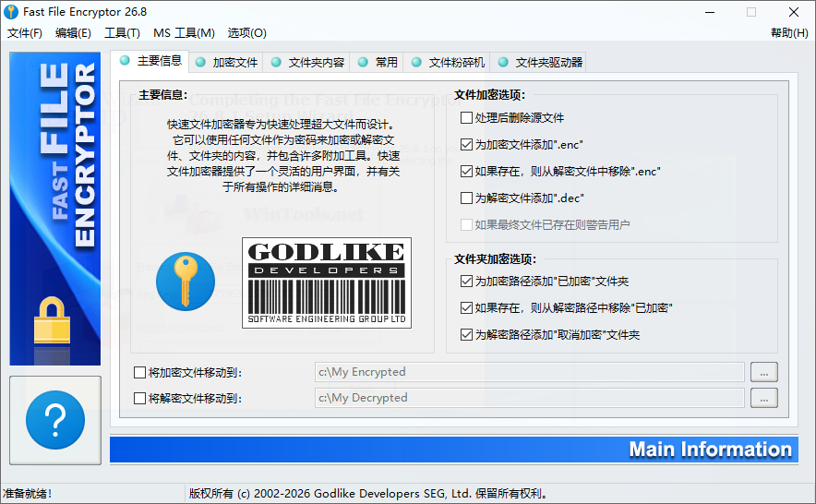This screenshot has height=504, width=816.
Task: Open the 帮助(H) menu
Action: (789, 33)
